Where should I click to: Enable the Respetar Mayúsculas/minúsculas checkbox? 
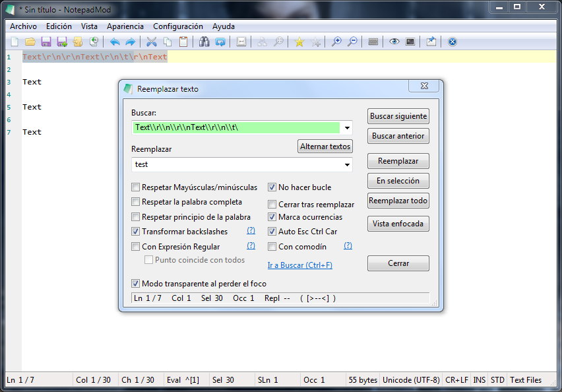[x=136, y=187]
